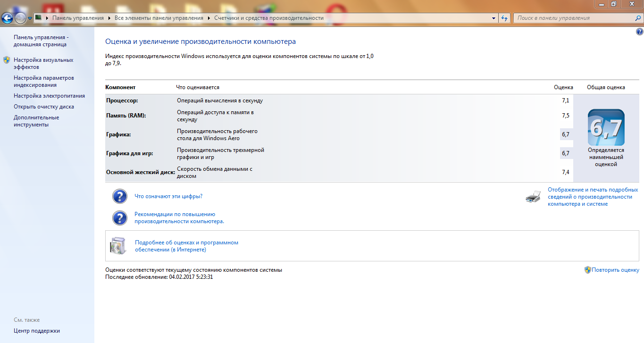644x343 pixels.
Task: Open "Подробнее об оценках и программном обеспечении" link
Action: coord(186,246)
